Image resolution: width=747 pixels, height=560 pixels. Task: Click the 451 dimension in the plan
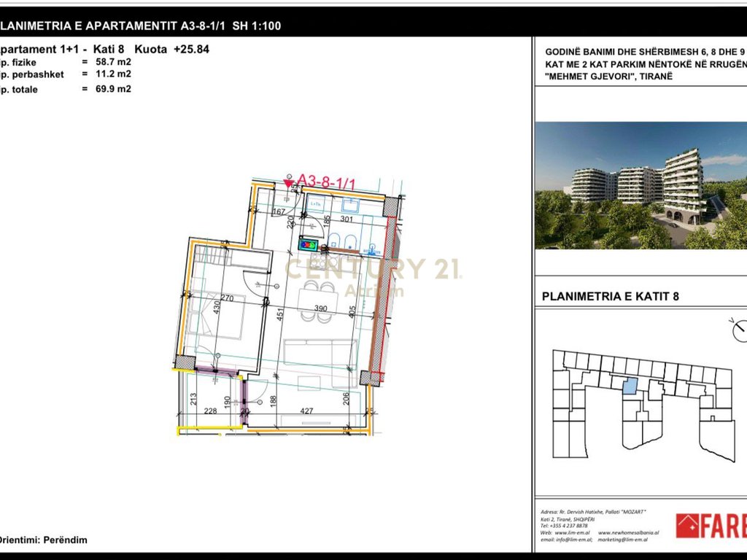[281, 313]
